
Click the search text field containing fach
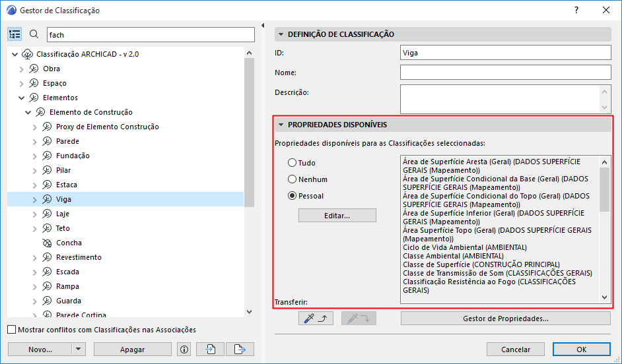click(151, 35)
